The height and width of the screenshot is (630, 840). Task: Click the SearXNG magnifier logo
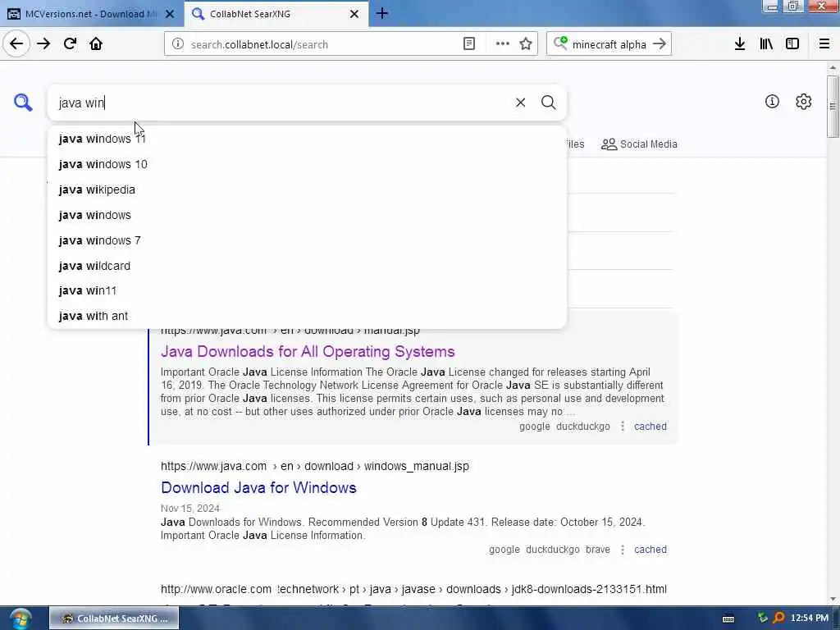pyautogui.click(x=23, y=102)
